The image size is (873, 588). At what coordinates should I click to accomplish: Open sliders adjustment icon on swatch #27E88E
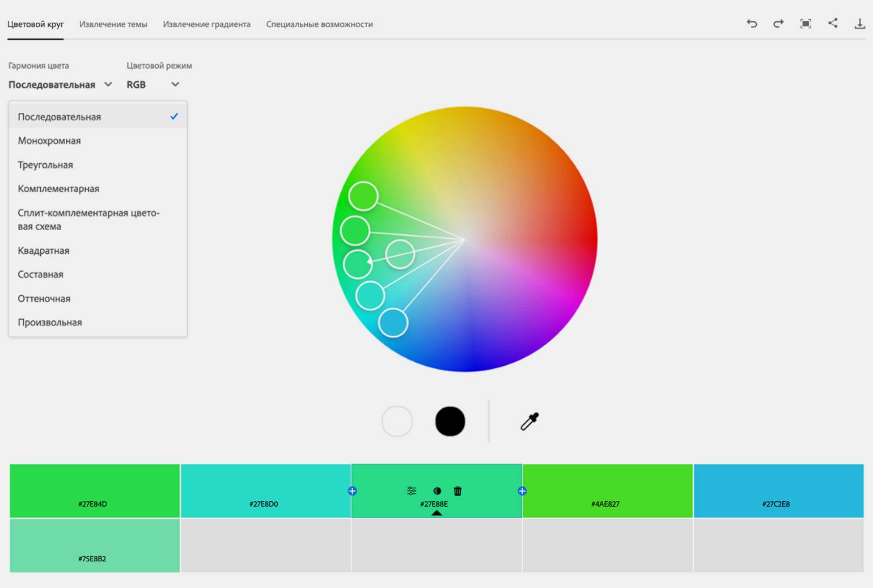click(412, 491)
